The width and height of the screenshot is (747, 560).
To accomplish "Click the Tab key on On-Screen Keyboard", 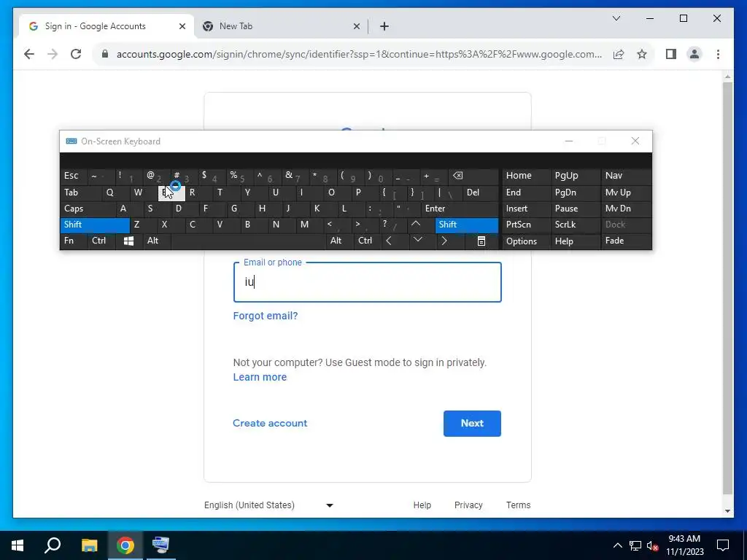I will (80, 192).
